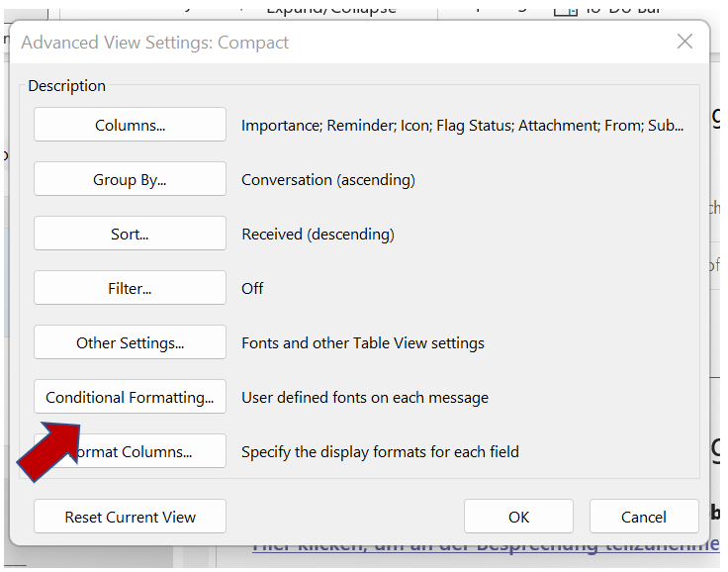Click the 'Conversation (ascending)' description text
The height and width of the screenshot is (572, 728).
pos(328,180)
